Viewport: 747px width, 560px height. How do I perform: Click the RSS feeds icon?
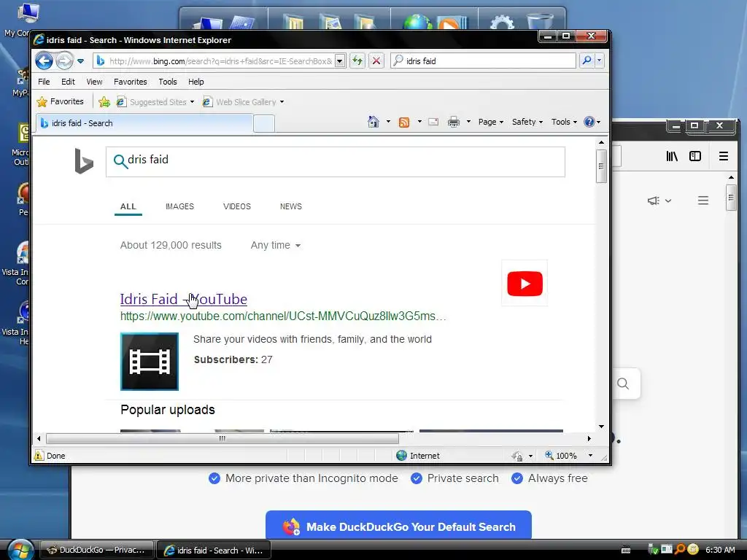(x=404, y=122)
